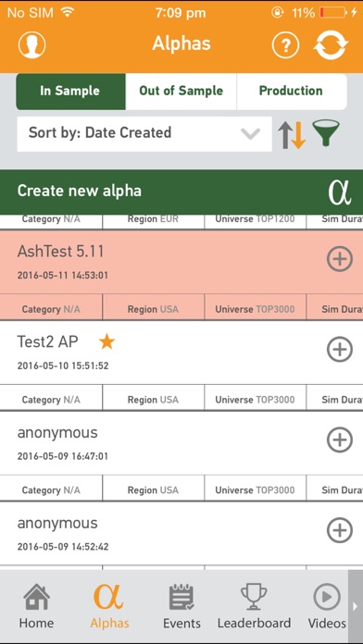Tap the refresh sync icon
The width and height of the screenshot is (363, 644).
point(331,44)
